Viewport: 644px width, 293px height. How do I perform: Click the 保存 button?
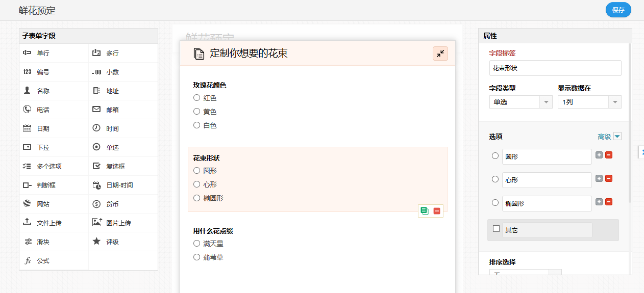[618, 10]
